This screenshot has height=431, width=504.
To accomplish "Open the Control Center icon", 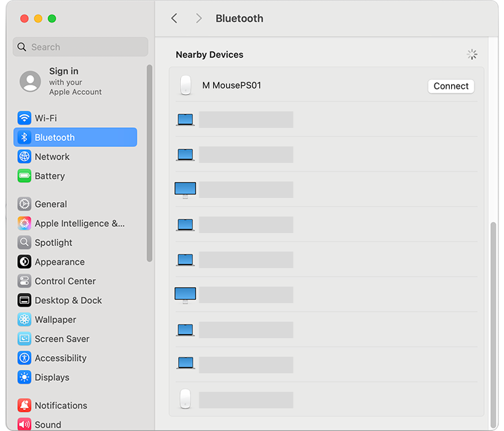I will point(25,281).
